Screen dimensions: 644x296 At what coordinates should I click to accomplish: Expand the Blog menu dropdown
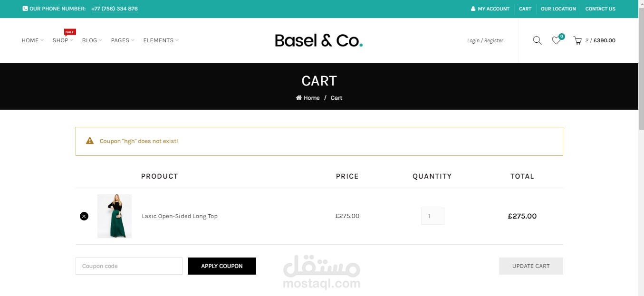tap(92, 40)
